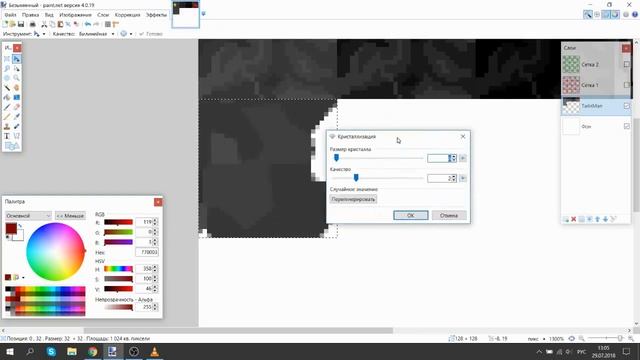Step the Качество value spinner in dialog
The height and width of the screenshot is (360, 640).
click(x=453, y=178)
